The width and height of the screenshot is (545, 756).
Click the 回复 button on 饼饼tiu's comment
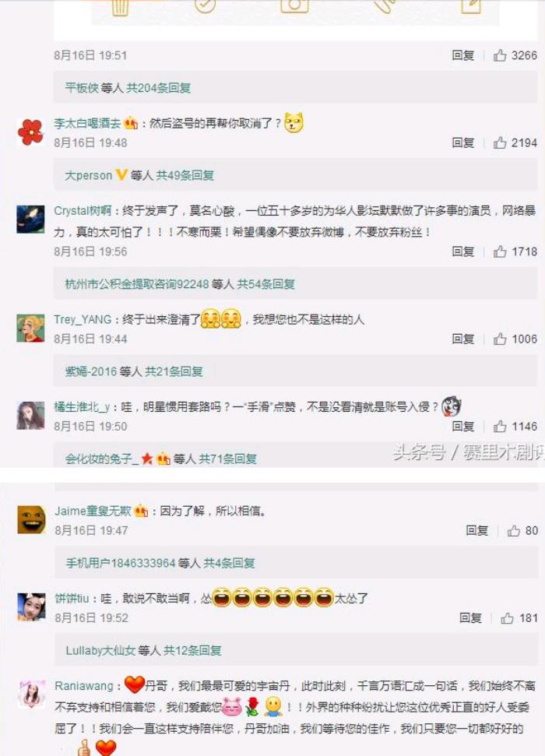pyautogui.click(x=470, y=618)
